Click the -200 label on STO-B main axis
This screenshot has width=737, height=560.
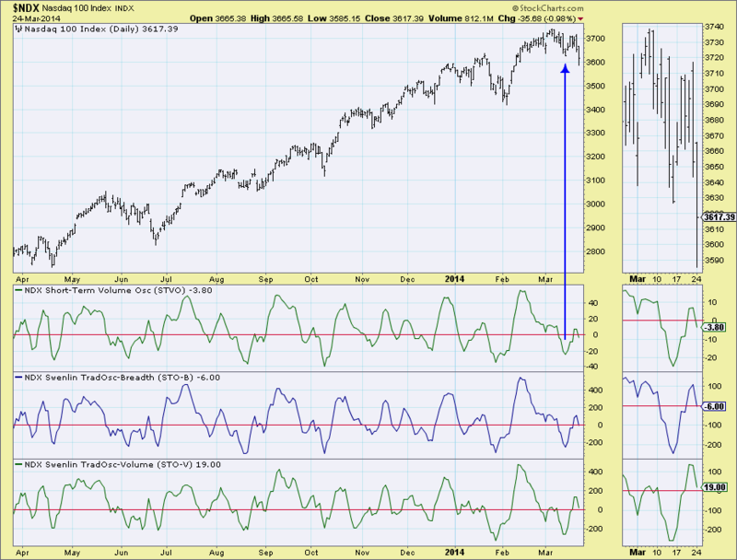tap(594, 442)
